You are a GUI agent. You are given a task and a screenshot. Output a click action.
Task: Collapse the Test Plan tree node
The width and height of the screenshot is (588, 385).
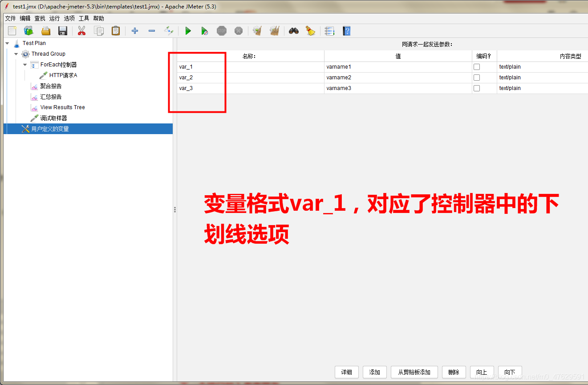(7, 43)
